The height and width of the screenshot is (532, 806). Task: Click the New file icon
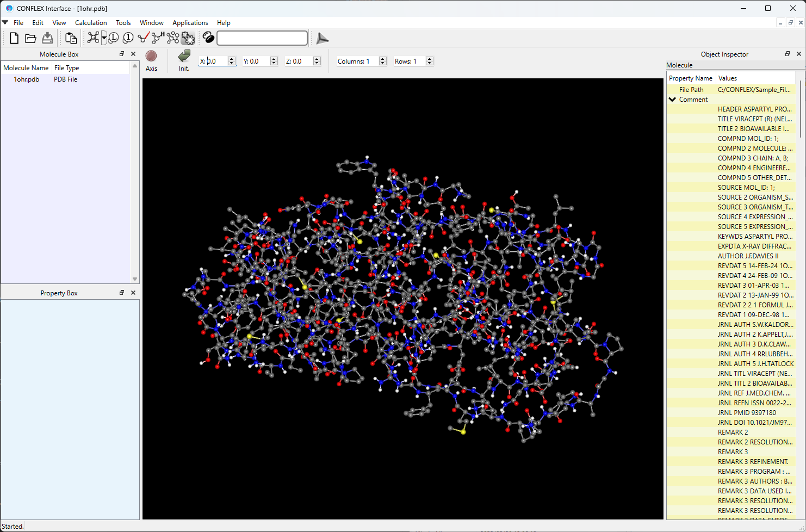(x=14, y=38)
